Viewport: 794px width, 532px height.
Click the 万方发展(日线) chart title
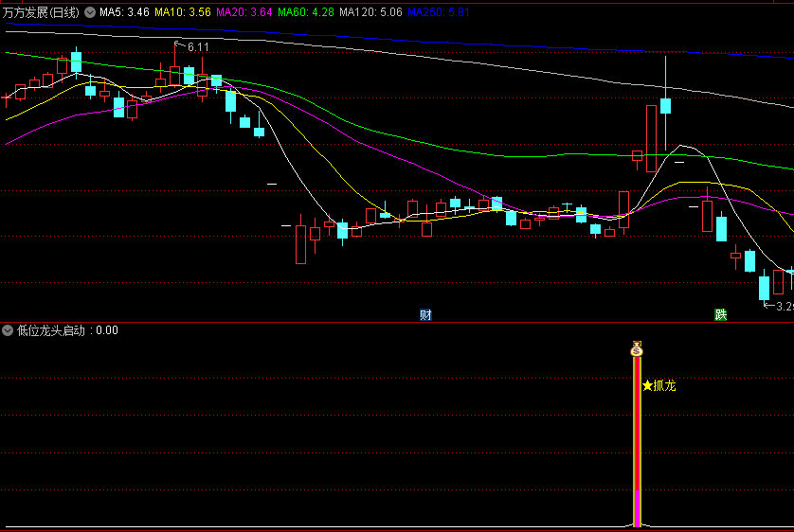(x=41, y=12)
